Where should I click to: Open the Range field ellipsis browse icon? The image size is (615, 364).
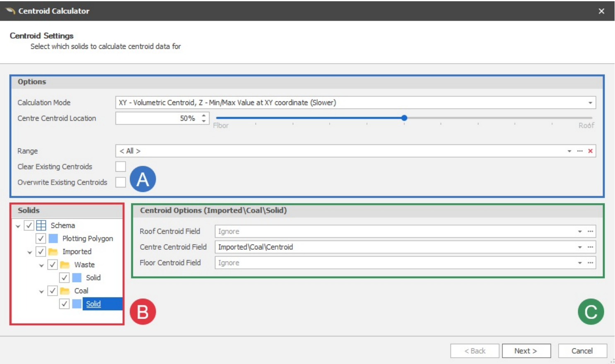pyautogui.click(x=580, y=151)
